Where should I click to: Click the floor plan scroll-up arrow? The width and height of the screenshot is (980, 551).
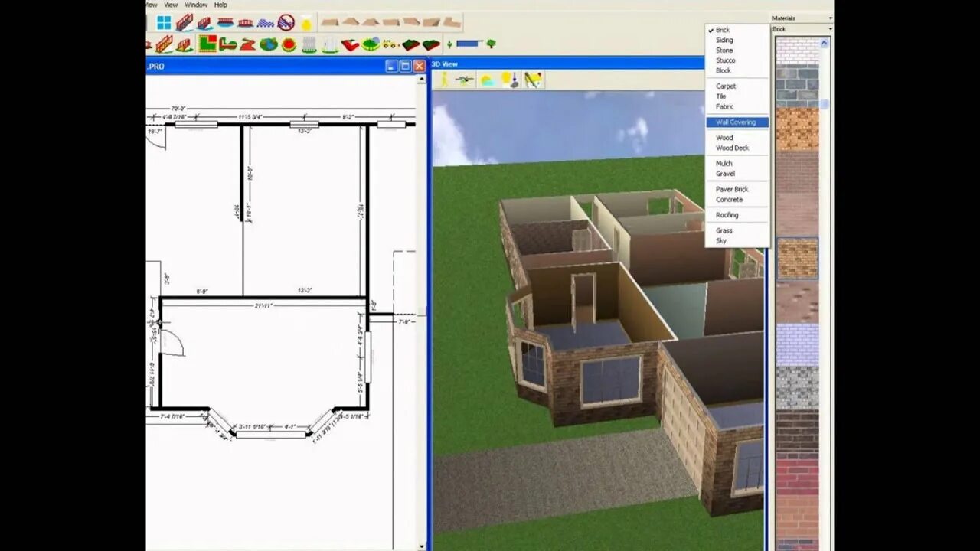pos(421,79)
